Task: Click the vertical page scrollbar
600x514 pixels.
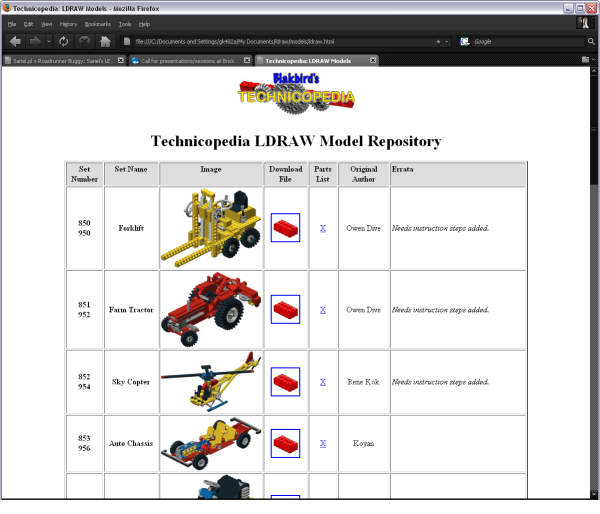Action: tap(594, 283)
